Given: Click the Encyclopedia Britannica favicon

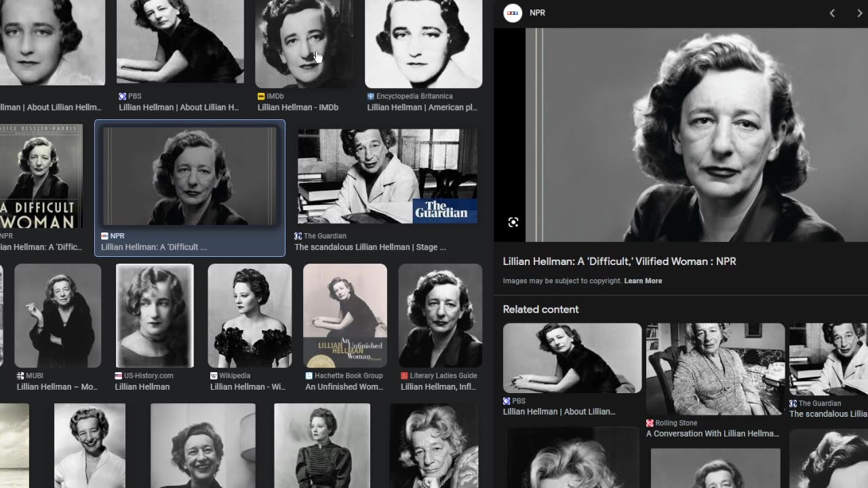Looking at the screenshot, I should click(x=371, y=96).
